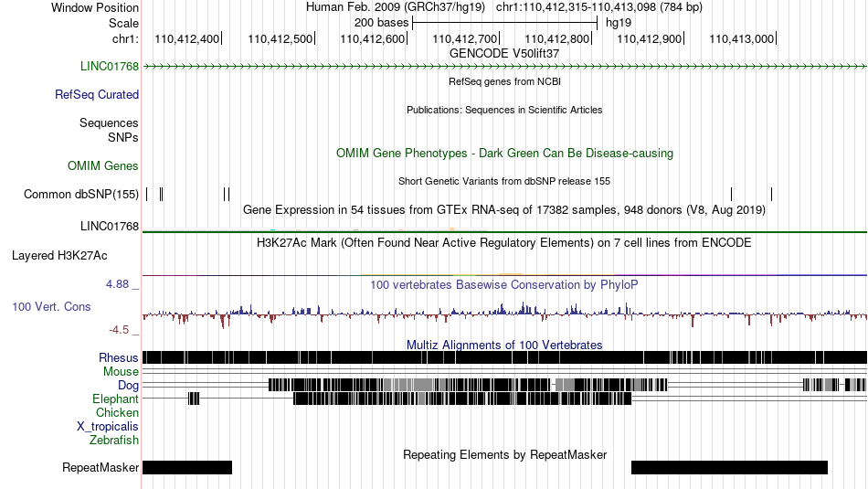868x489 pixels.
Task: Open the Common dbSNP(155) track label
Action: point(81,195)
